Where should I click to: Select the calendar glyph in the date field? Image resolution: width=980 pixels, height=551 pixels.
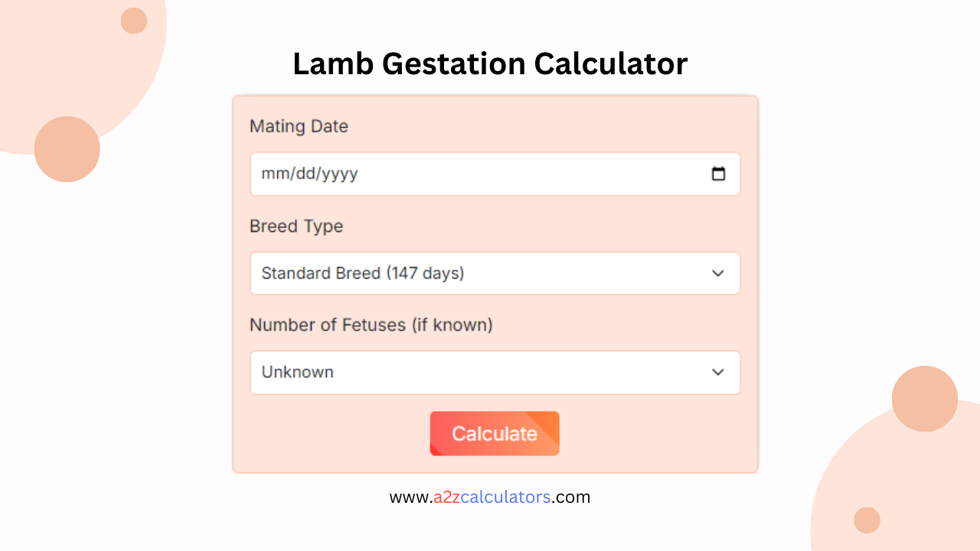(x=718, y=174)
